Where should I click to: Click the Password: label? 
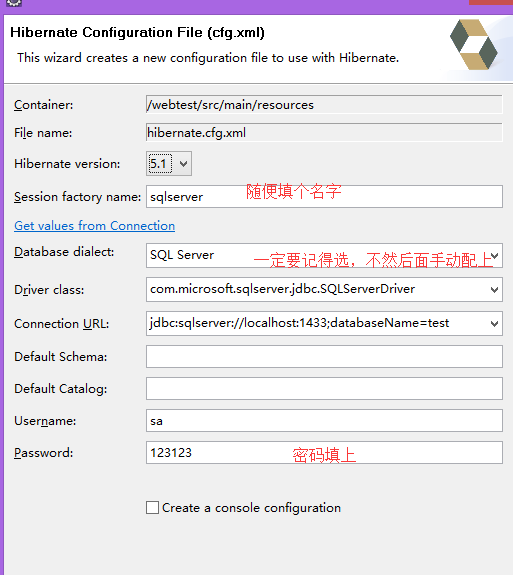(x=44, y=453)
